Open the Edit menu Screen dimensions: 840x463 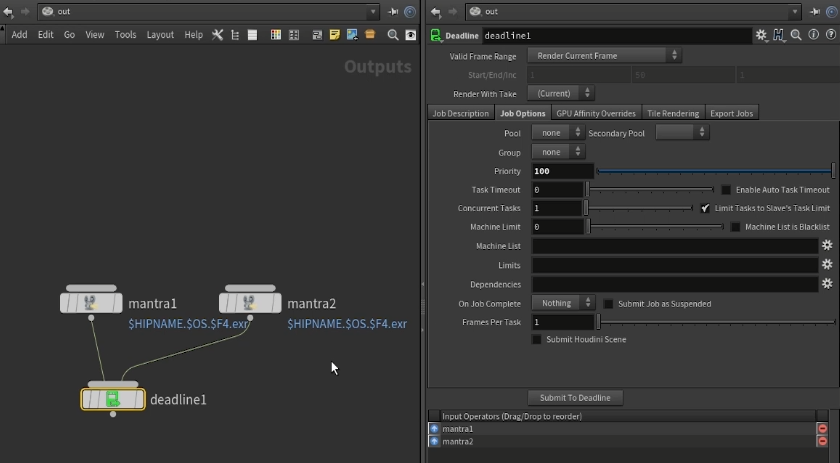[46, 35]
